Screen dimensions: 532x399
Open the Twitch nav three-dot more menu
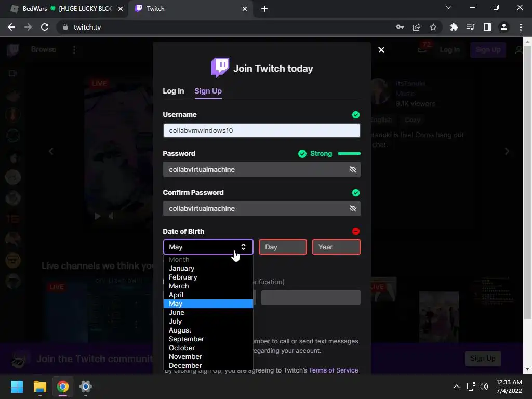point(74,50)
